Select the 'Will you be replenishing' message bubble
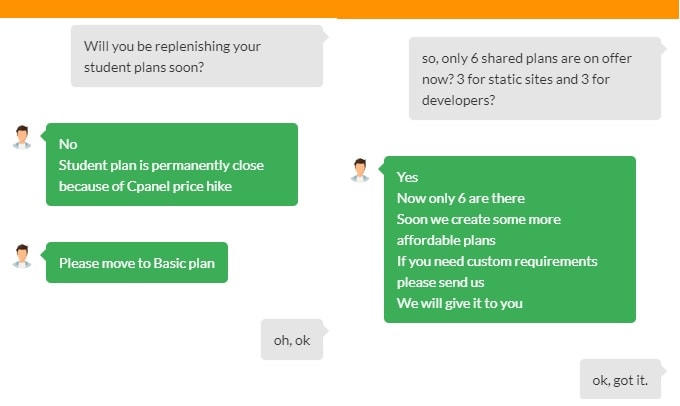This screenshot has width=680, height=406. pyautogui.click(x=197, y=56)
